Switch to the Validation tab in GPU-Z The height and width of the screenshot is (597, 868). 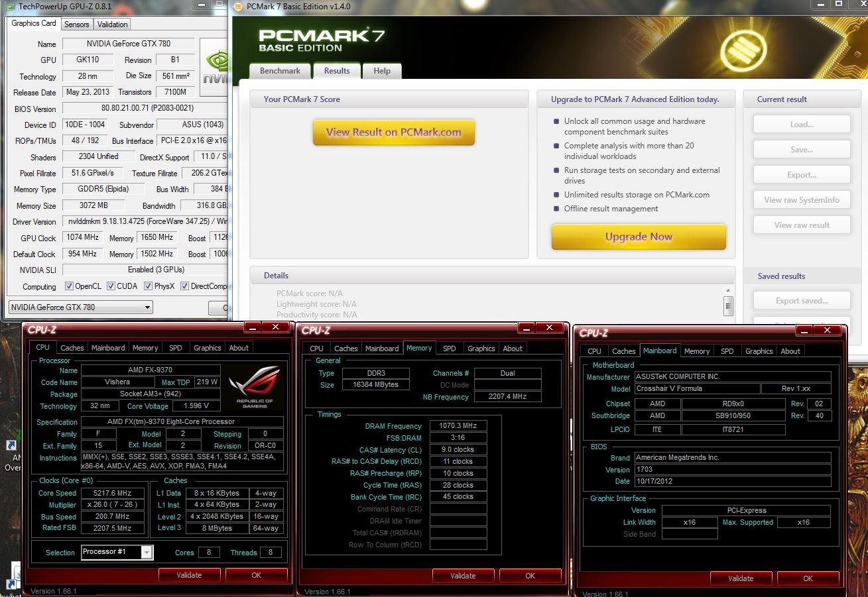(x=112, y=25)
